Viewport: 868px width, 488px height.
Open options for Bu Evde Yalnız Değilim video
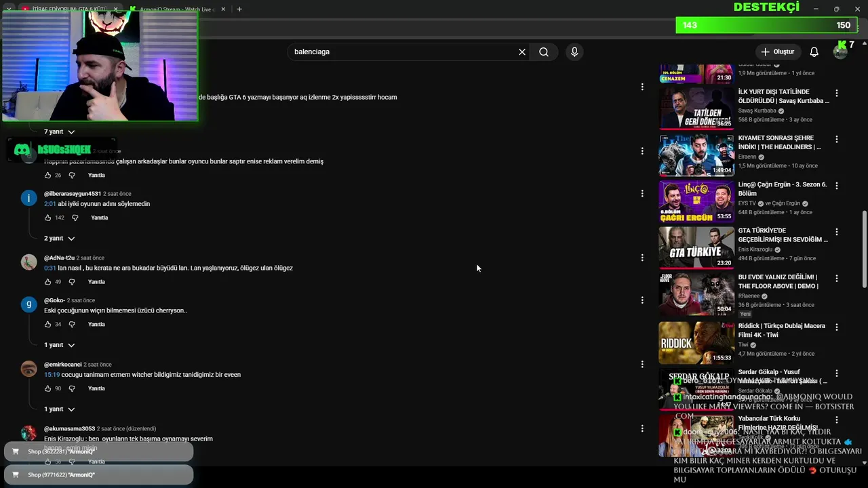pyautogui.click(x=837, y=279)
